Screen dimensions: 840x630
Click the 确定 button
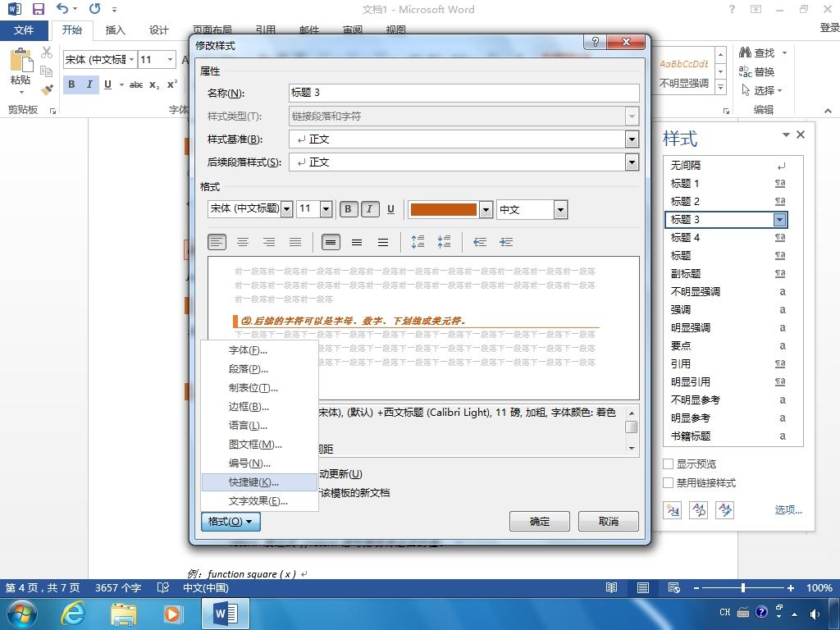[x=540, y=521]
